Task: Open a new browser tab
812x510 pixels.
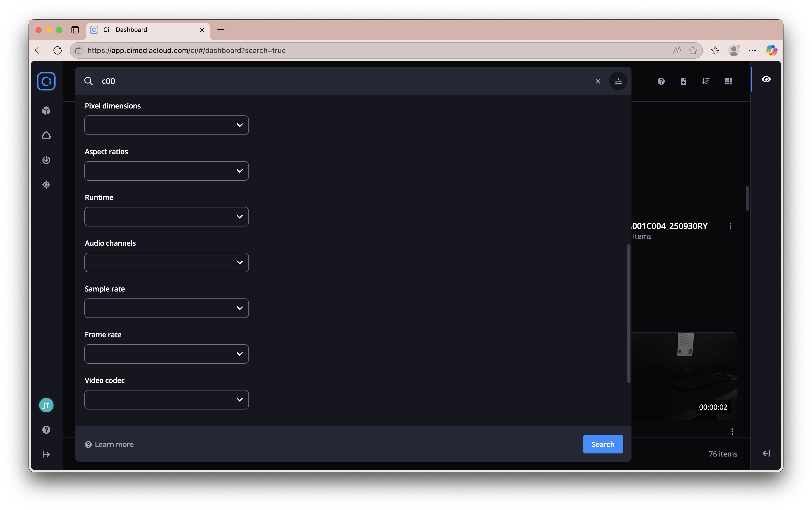Action: (x=221, y=30)
